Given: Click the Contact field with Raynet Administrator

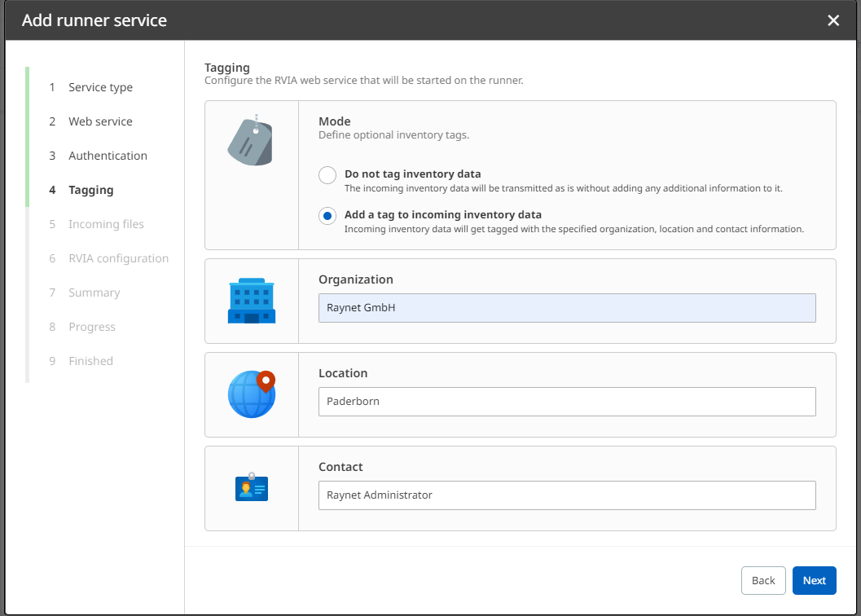Looking at the screenshot, I should pos(567,495).
